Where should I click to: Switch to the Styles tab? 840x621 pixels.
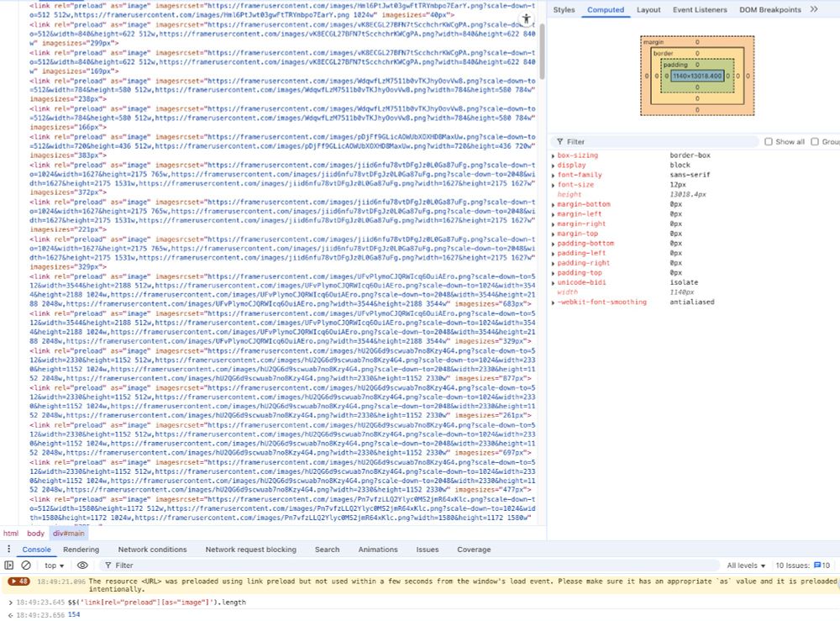tap(564, 9)
